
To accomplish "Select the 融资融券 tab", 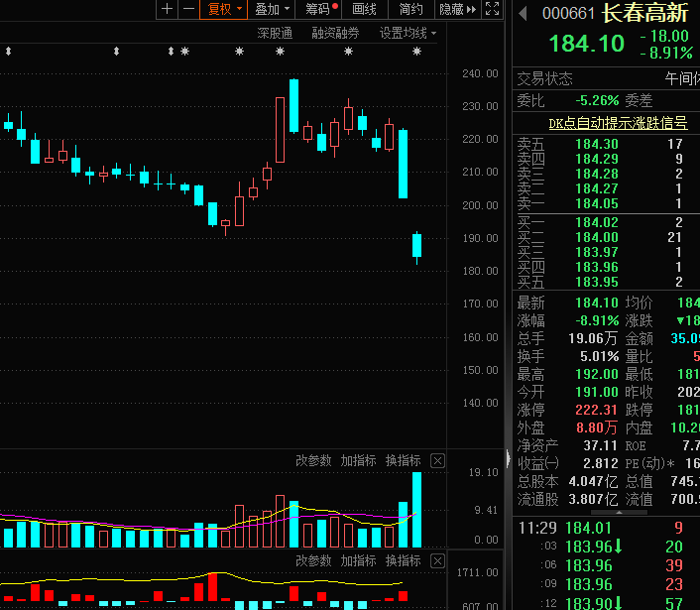I will click(x=335, y=33).
